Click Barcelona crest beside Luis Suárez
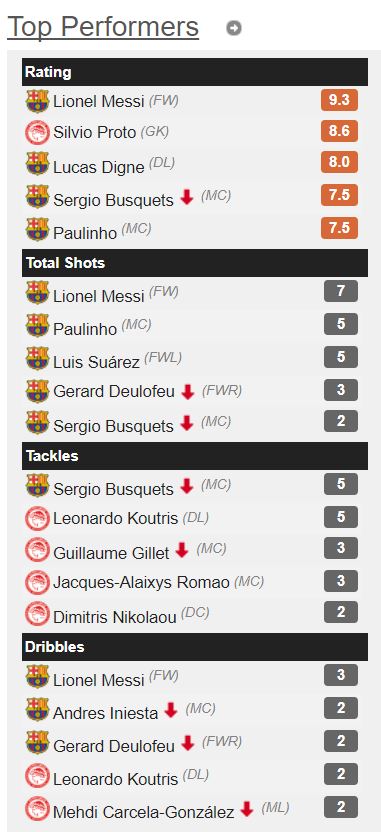 point(37,358)
